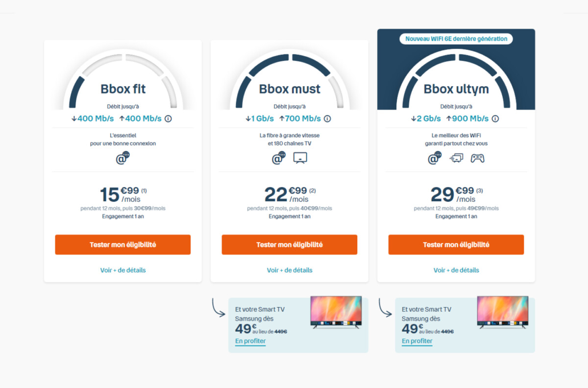Expand 'Voir + de détails' for Bbox fit
Screen dimensions: 588x388
(x=123, y=270)
